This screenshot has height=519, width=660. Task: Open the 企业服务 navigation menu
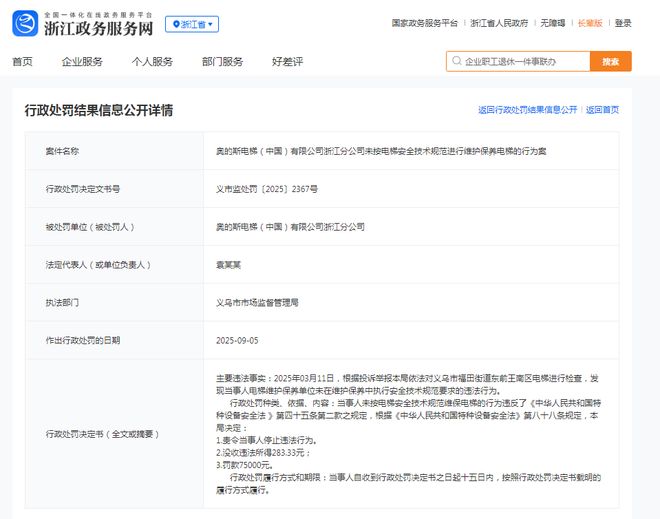coord(82,61)
